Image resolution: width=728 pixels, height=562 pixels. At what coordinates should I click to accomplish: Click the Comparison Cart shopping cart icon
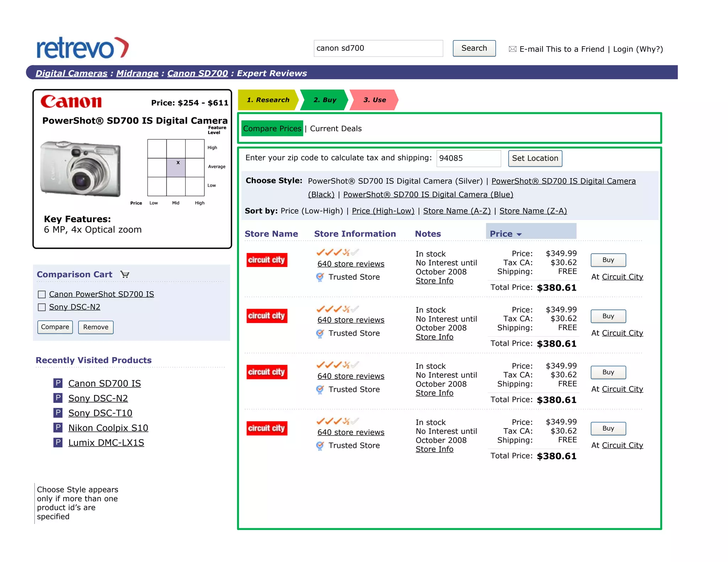[125, 274]
